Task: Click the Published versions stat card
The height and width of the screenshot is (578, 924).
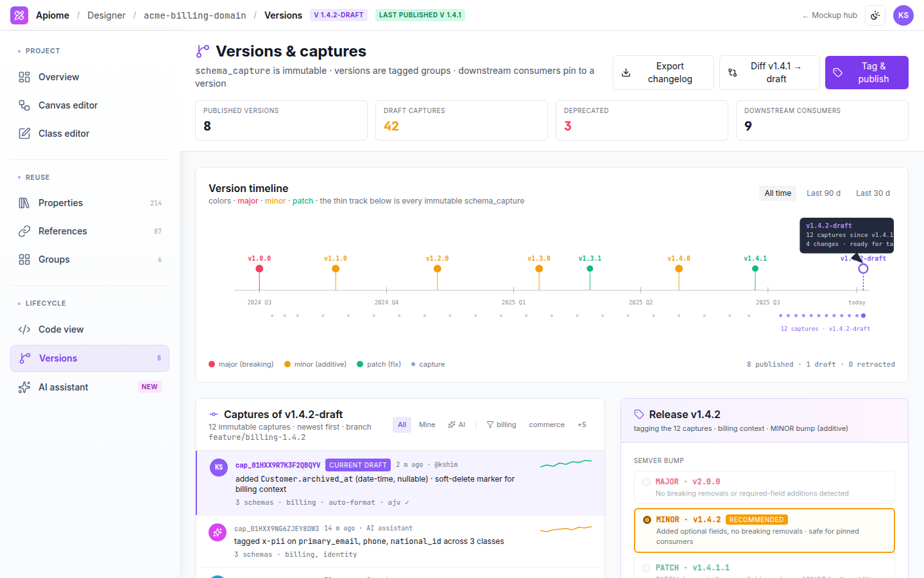Action: click(x=281, y=120)
